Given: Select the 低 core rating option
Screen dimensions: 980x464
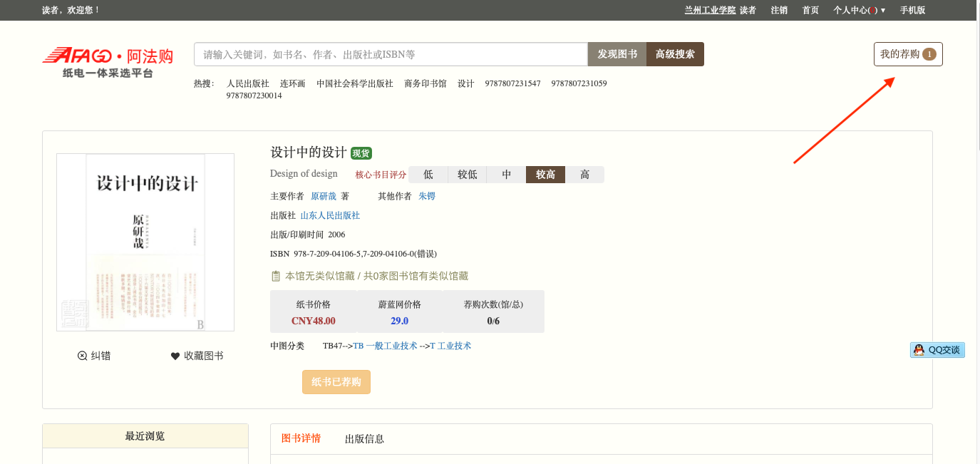Looking at the screenshot, I should click(x=428, y=175).
